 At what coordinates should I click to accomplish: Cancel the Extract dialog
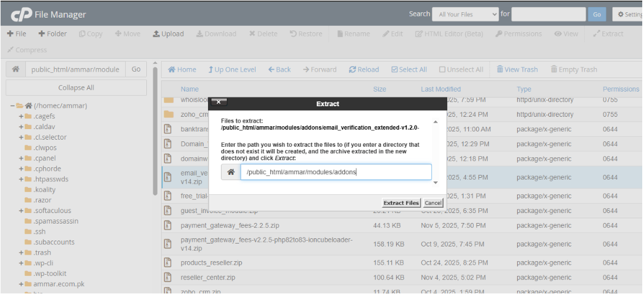433,203
